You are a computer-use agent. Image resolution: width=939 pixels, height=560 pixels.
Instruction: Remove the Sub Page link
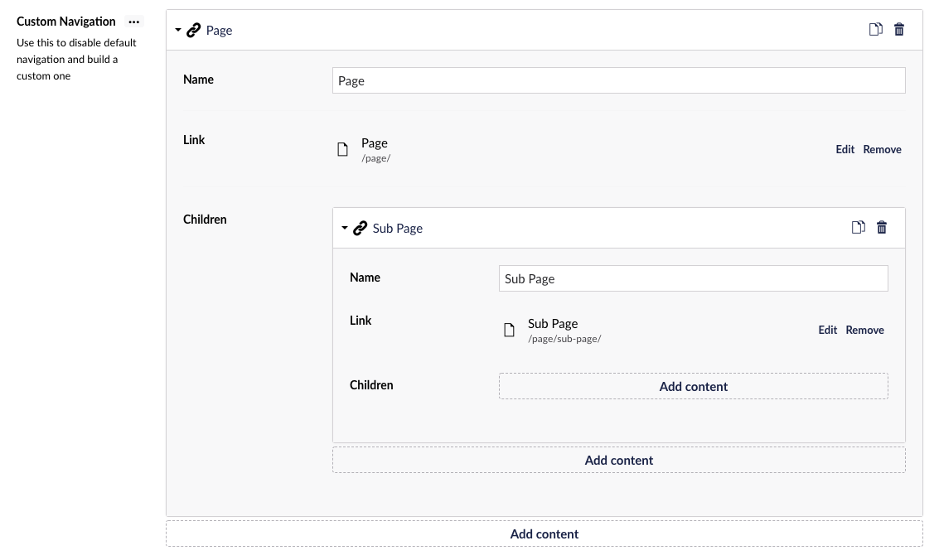coord(864,331)
